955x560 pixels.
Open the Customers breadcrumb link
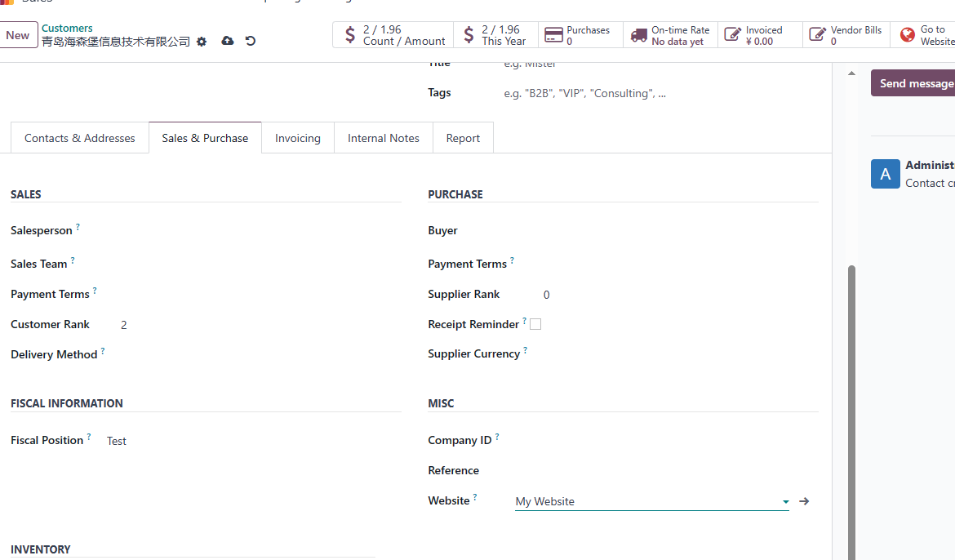click(x=67, y=28)
